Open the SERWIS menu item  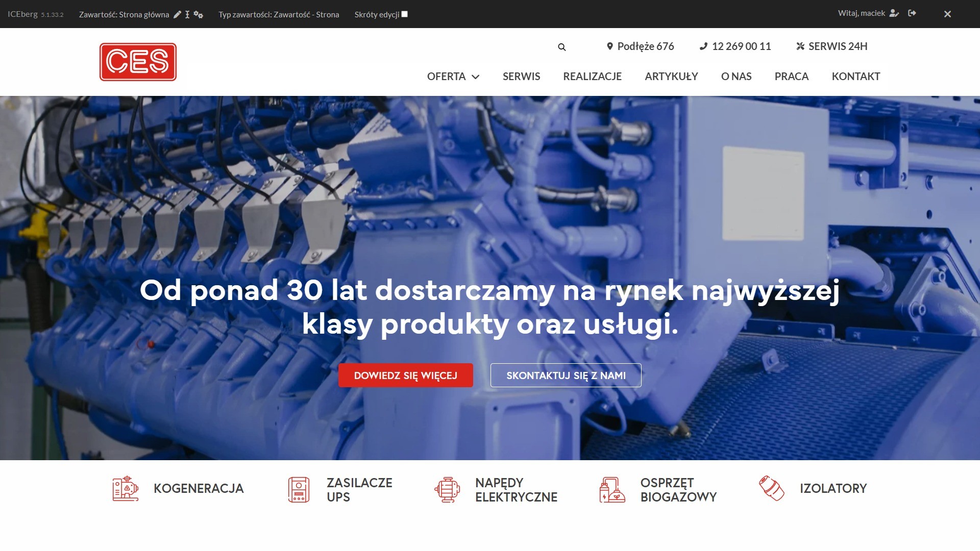click(x=521, y=77)
